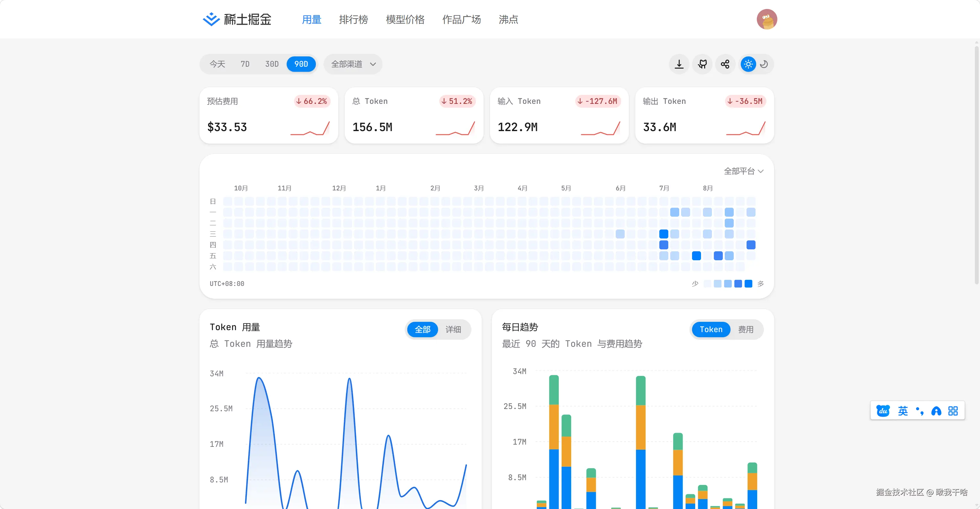Go to the 用量 tab

tap(312, 19)
